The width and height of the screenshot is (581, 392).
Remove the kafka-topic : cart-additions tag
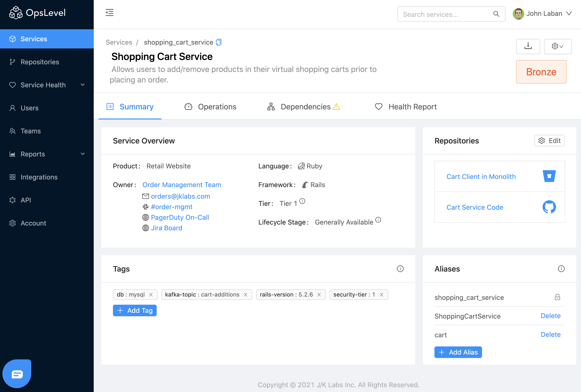246,295
